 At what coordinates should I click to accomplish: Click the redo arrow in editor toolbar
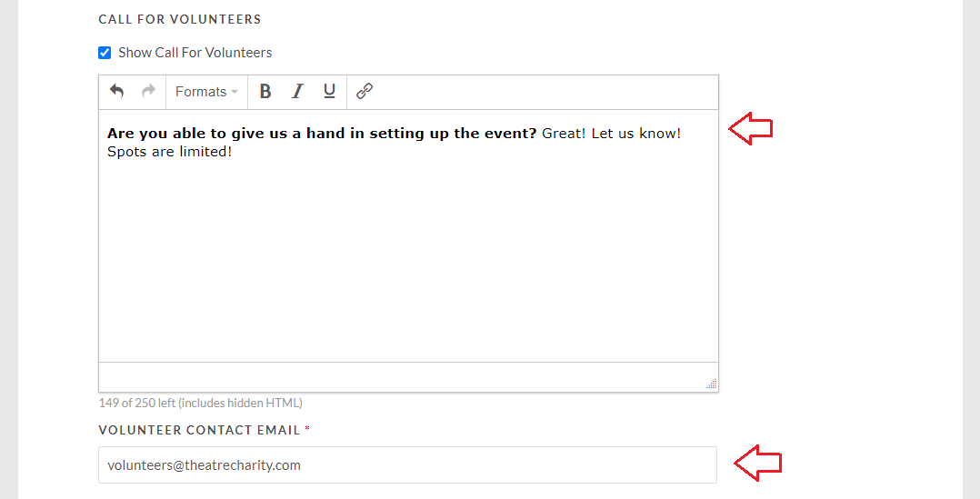coord(149,91)
